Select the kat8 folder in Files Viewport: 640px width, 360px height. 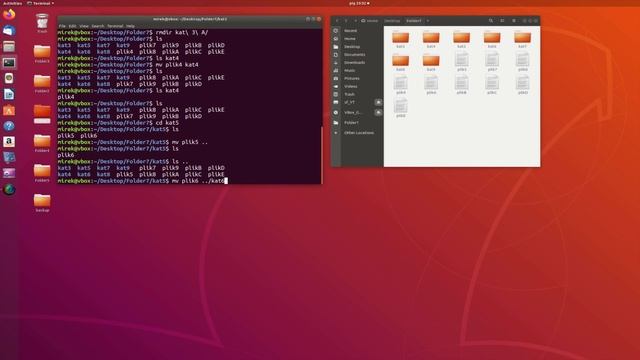point(400,62)
